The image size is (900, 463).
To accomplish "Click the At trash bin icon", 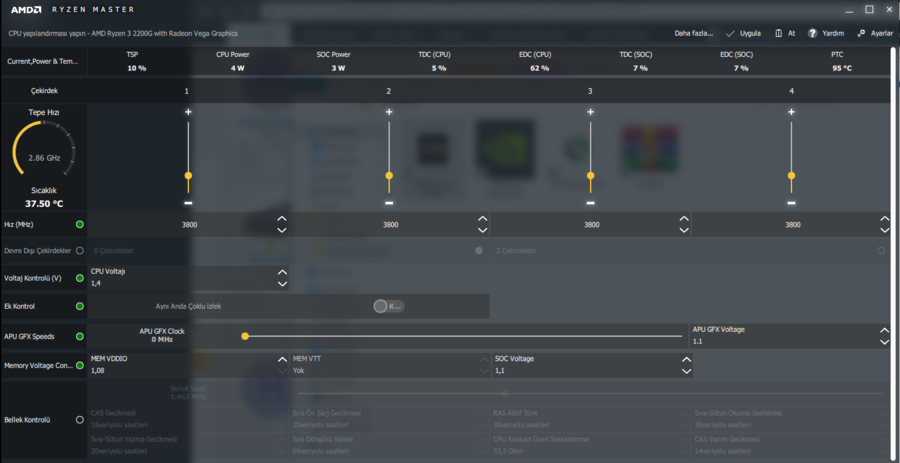I will 778,33.
